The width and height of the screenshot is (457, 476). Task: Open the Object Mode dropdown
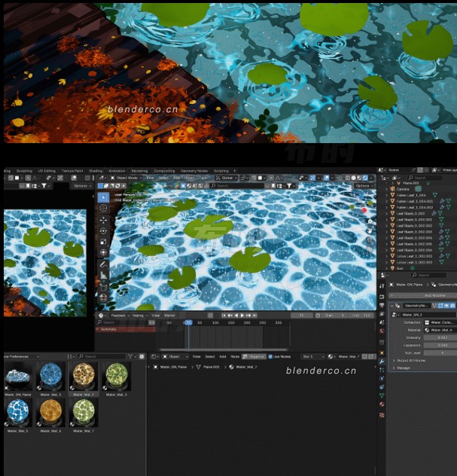tap(126, 178)
